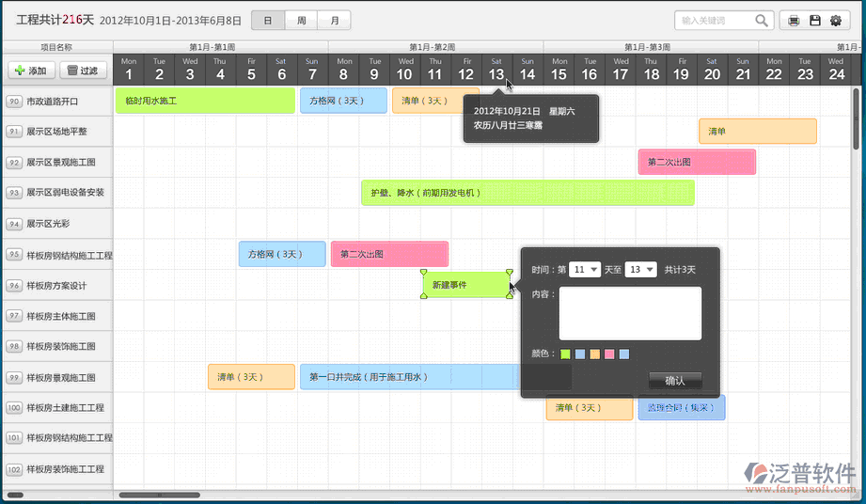Click the print icon in toolbar
Image resolution: width=866 pixels, height=504 pixels.
[795, 21]
